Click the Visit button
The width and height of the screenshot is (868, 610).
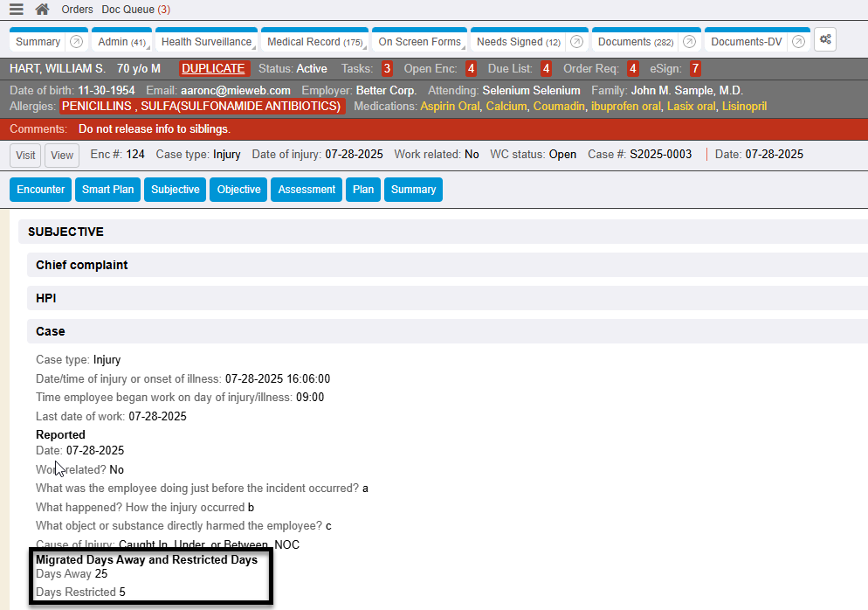pyautogui.click(x=26, y=155)
